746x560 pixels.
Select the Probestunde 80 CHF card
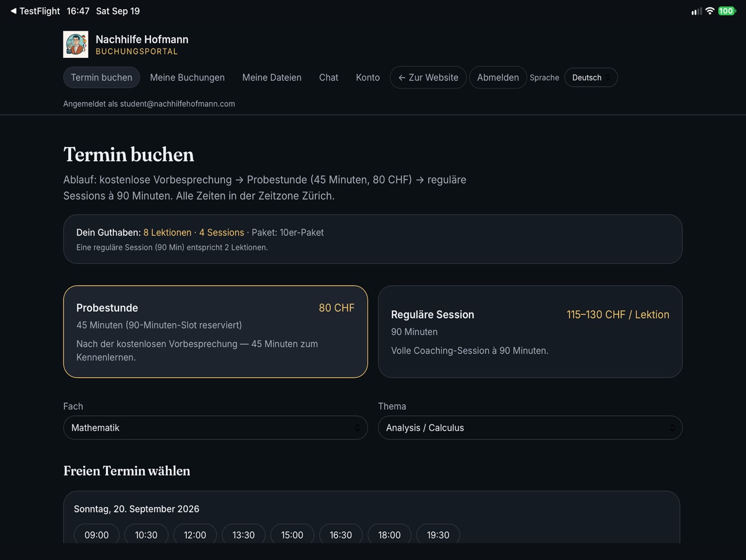coord(216,331)
